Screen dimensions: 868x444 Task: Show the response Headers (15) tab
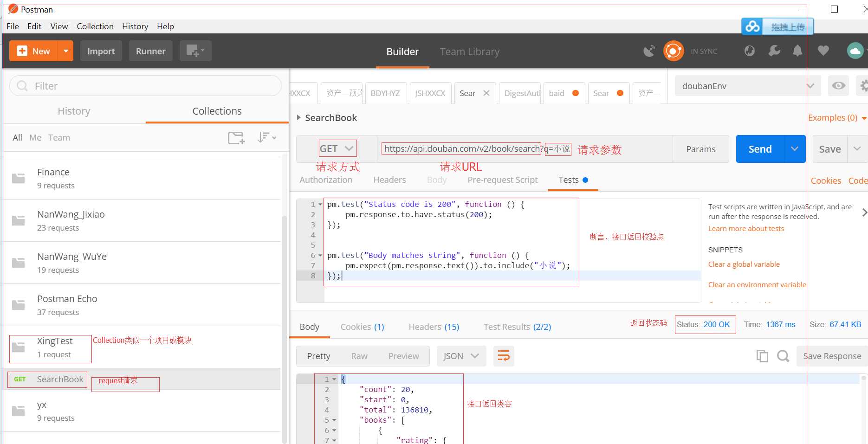pos(434,327)
